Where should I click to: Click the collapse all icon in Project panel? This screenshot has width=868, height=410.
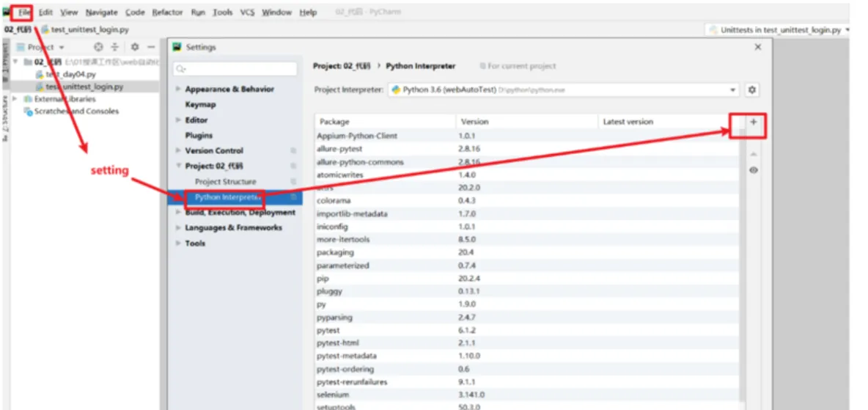click(x=114, y=47)
